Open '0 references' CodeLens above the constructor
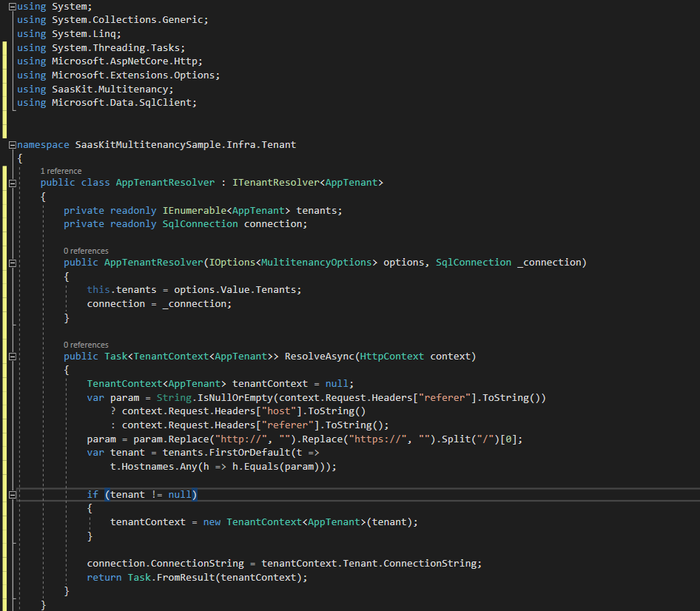The image size is (700, 611). pyautogui.click(x=86, y=251)
